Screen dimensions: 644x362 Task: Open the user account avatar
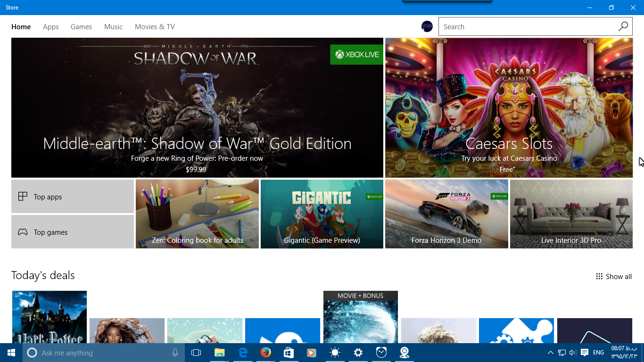click(x=427, y=26)
